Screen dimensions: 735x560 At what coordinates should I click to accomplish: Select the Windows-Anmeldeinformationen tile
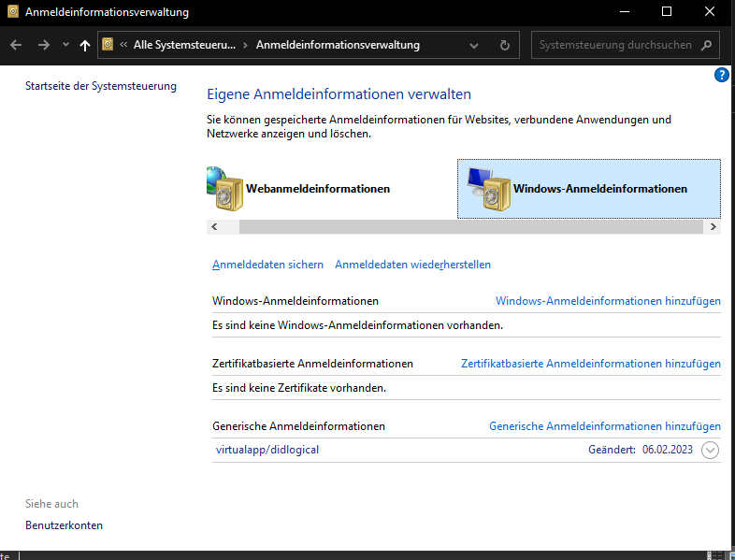[x=589, y=189]
